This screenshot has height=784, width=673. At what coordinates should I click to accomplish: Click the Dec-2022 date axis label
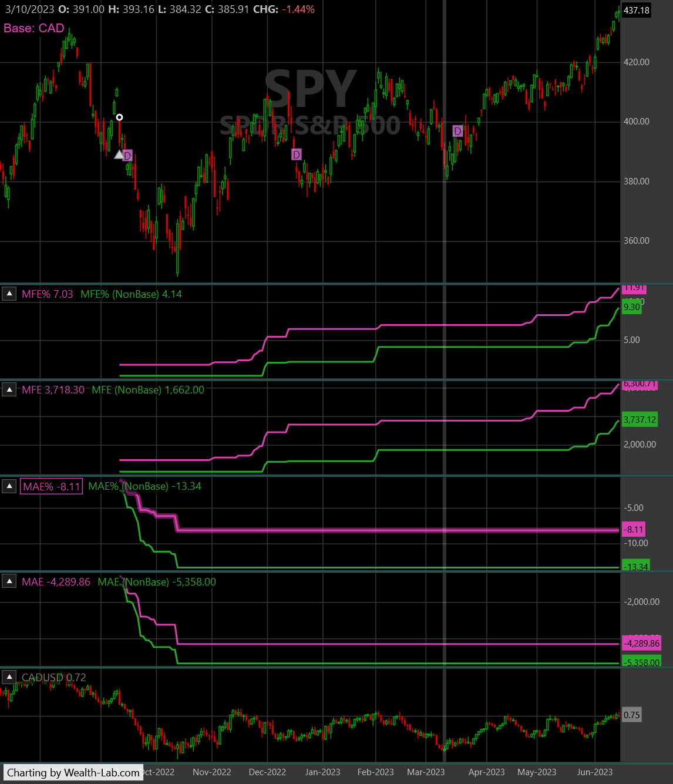tap(267, 772)
